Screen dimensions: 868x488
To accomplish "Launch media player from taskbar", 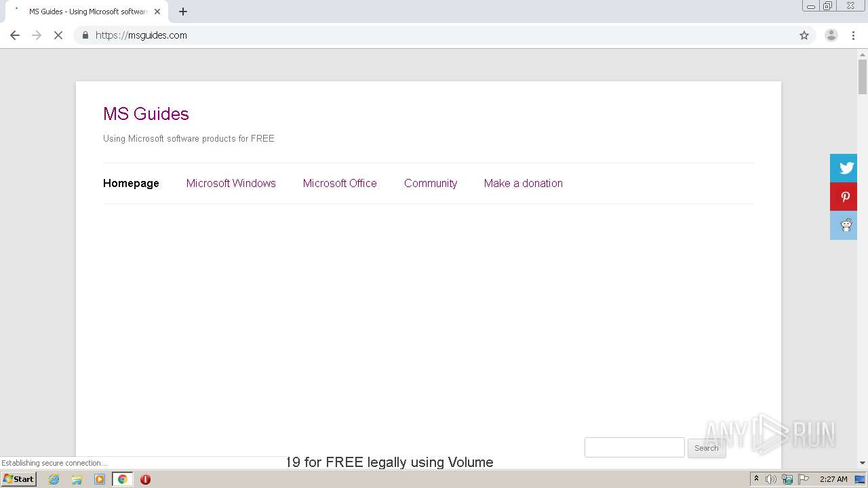I will pyautogui.click(x=100, y=479).
